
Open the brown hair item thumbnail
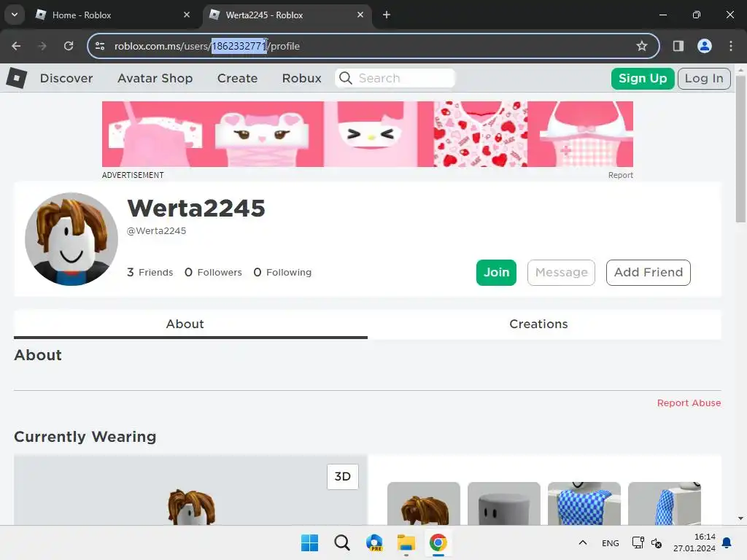424,503
